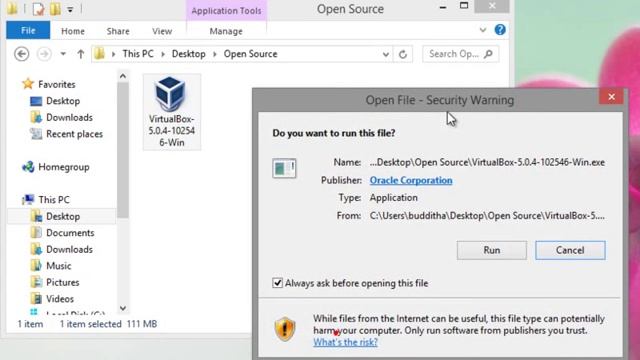Expand the address bar history dropdown

(385, 54)
